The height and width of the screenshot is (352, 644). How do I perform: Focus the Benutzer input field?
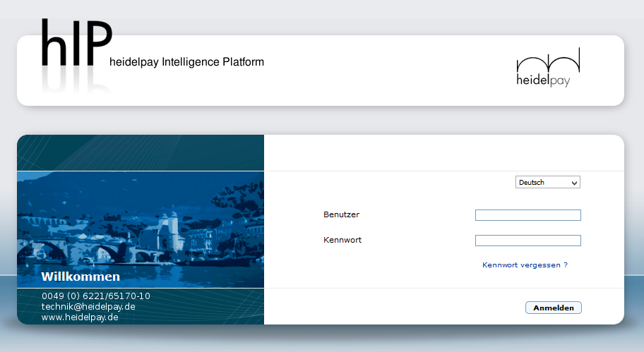(527, 215)
